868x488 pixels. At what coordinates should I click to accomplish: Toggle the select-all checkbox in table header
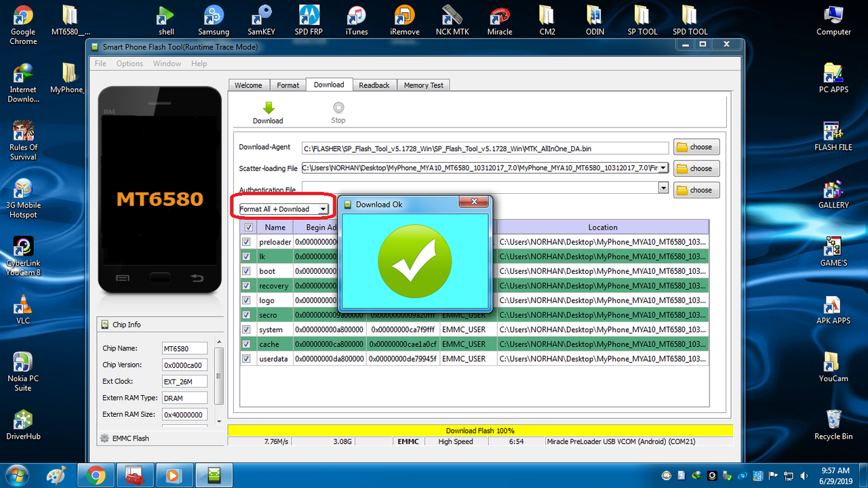(248, 227)
